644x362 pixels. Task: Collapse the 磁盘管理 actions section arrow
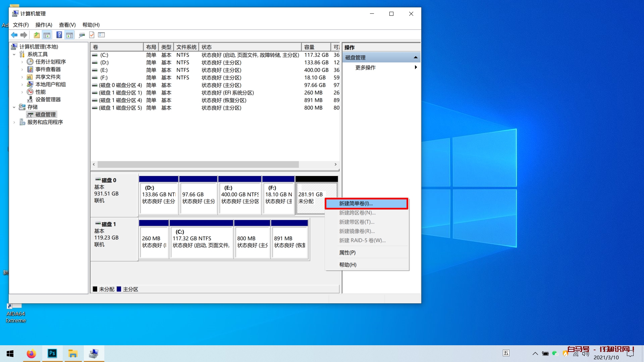416,57
